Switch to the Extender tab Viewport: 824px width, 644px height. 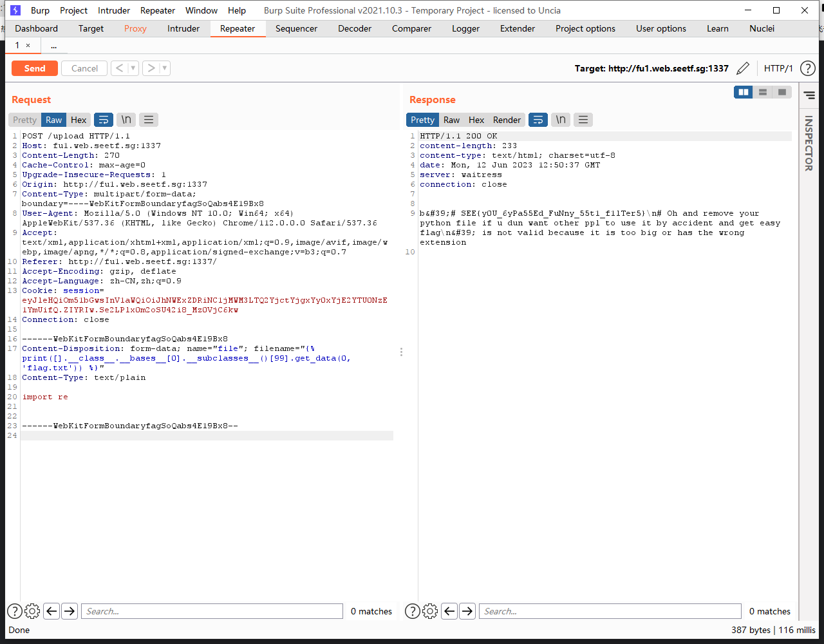pyautogui.click(x=518, y=28)
